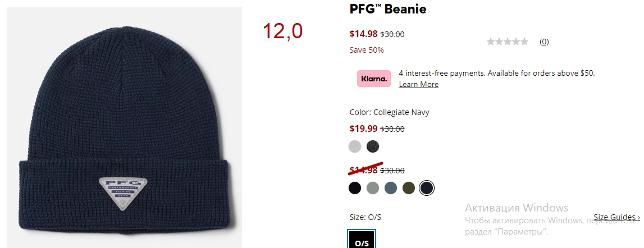Screen dimensions: 644x248
Task: Select the O/S size button
Action: coord(362,240)
